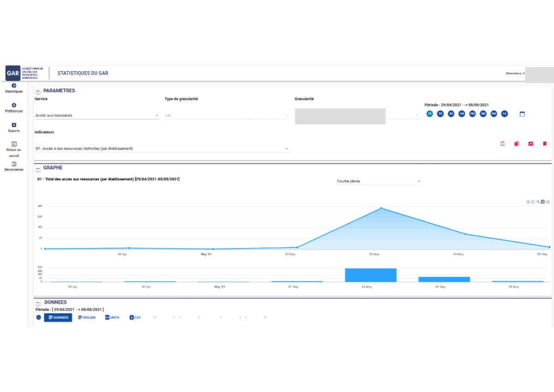Screen dimensions: 554x392
Task: Select the 1M period circle
Action: coord(462,114)
